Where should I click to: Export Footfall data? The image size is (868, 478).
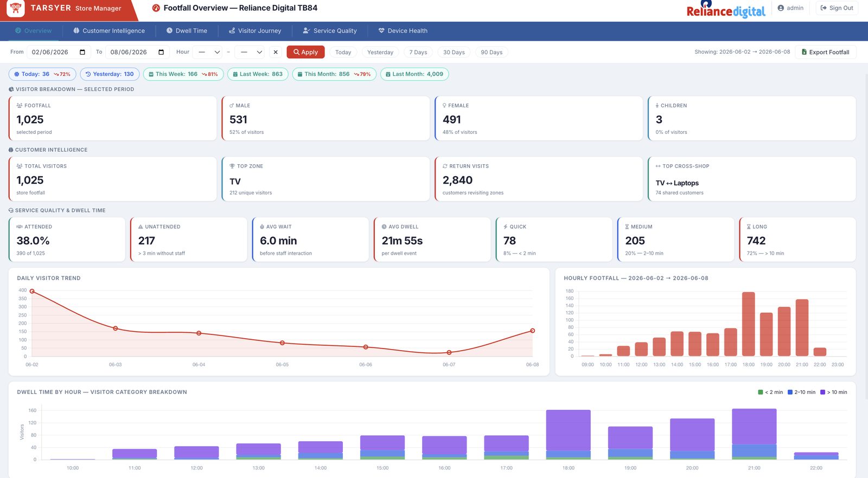coord(826,52)
